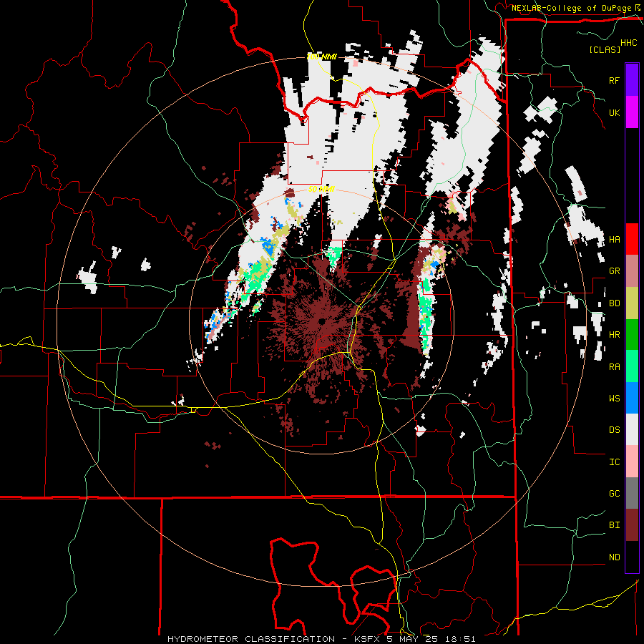Click the 100 NMI range ring label

coord(321,57)
